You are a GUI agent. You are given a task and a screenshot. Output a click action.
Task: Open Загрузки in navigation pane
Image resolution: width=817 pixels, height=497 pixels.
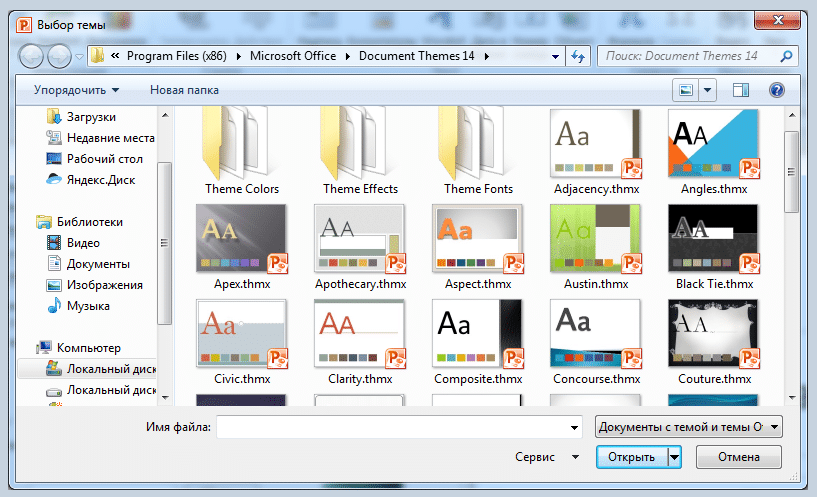click(91, 117)
